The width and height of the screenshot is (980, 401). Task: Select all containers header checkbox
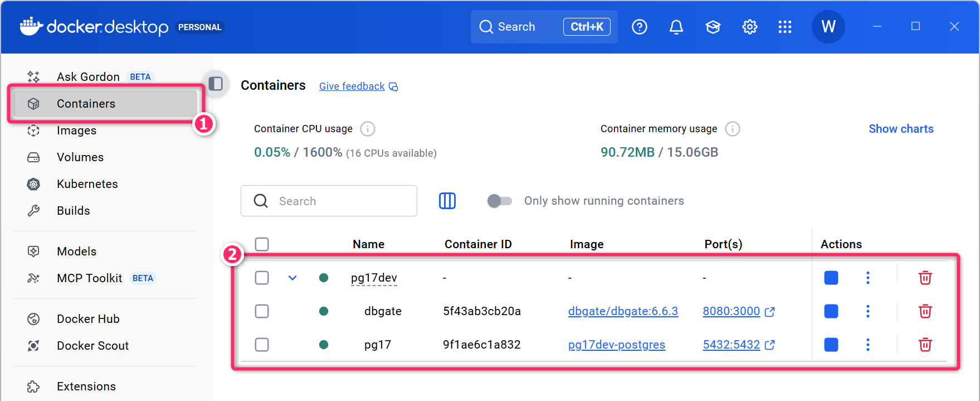[x=262, y=244]
